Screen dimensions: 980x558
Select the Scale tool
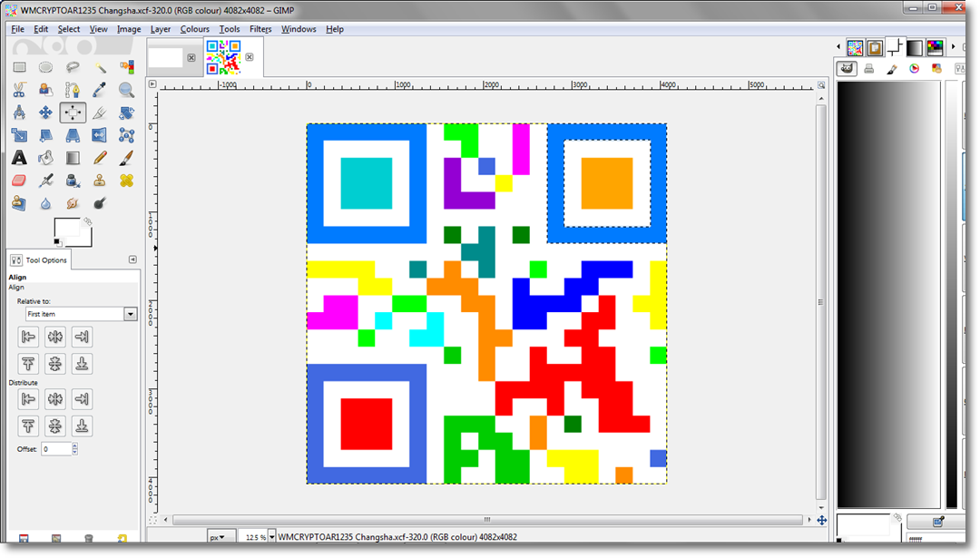pyautogui.click(x=19, y=135)
